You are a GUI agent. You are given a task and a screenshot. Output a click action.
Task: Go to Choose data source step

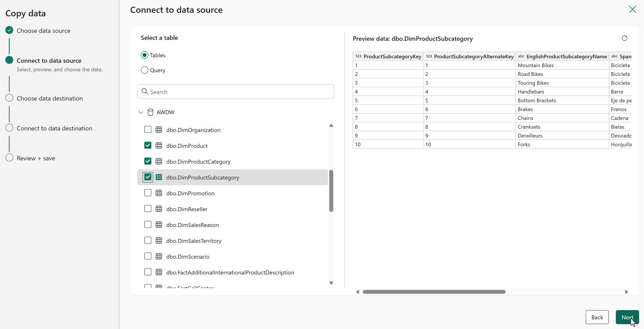point(43,31)
